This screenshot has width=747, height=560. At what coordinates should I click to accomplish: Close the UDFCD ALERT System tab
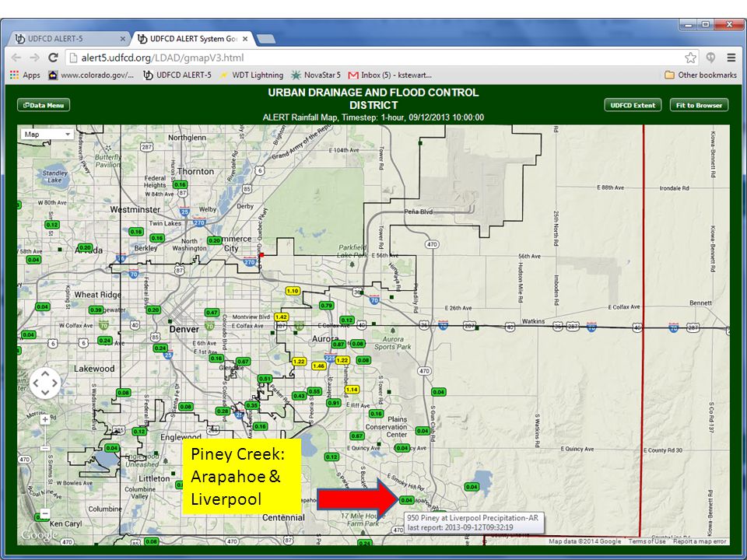[245, 39]
